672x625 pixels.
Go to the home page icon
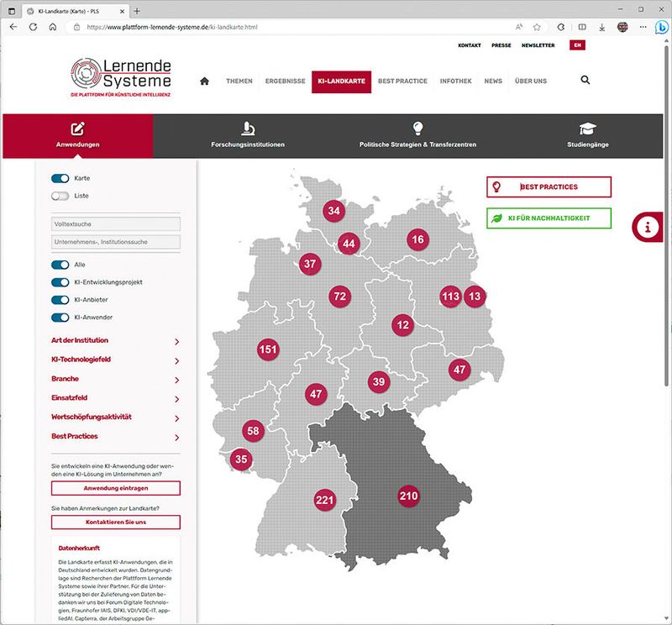[x=204, y=81]
